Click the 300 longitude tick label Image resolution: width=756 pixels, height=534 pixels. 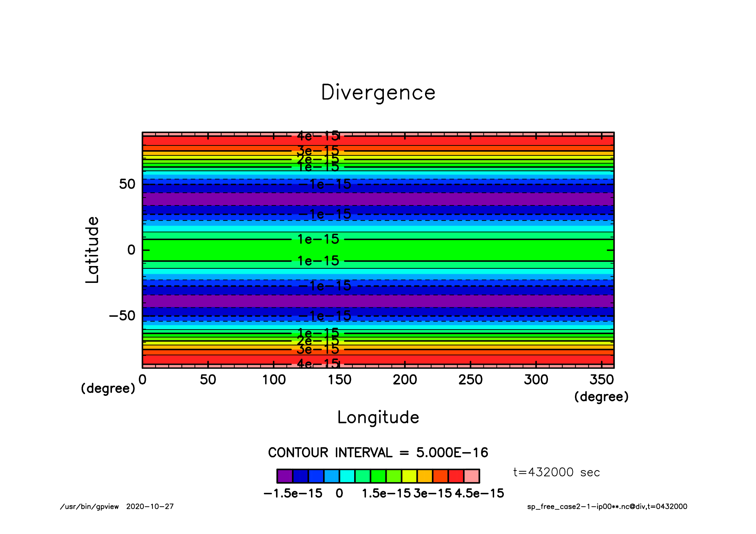coord(536,380)
